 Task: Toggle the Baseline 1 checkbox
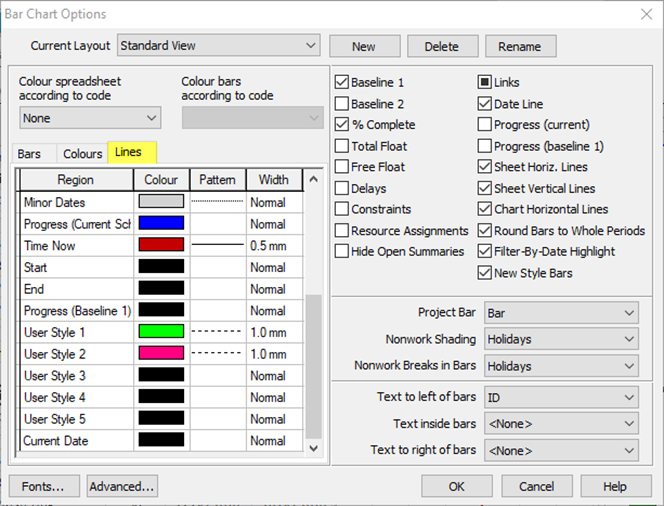tap(342, 82)
